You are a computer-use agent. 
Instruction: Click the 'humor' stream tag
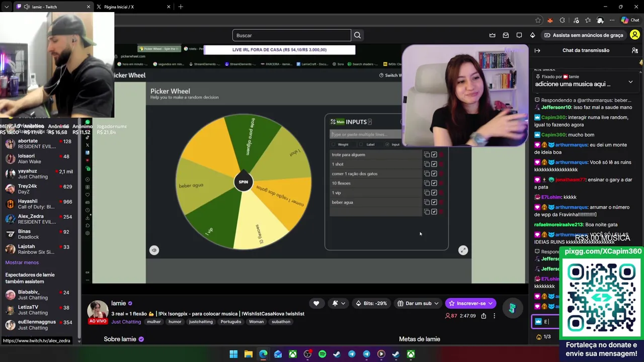pos(175,322)
